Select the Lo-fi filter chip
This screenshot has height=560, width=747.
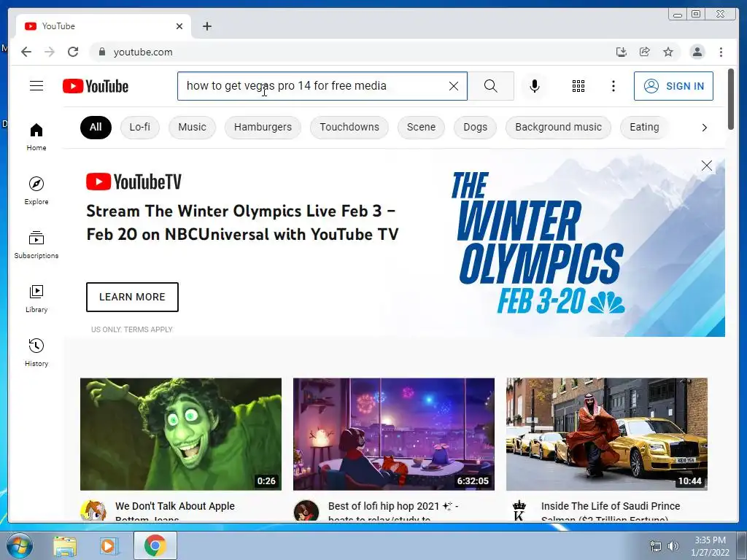139,127
